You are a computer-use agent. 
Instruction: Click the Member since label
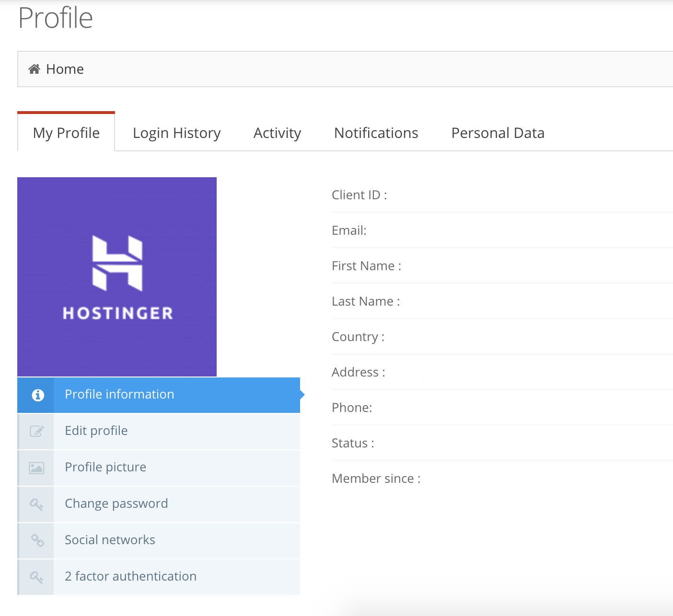[x=376, y=479]
